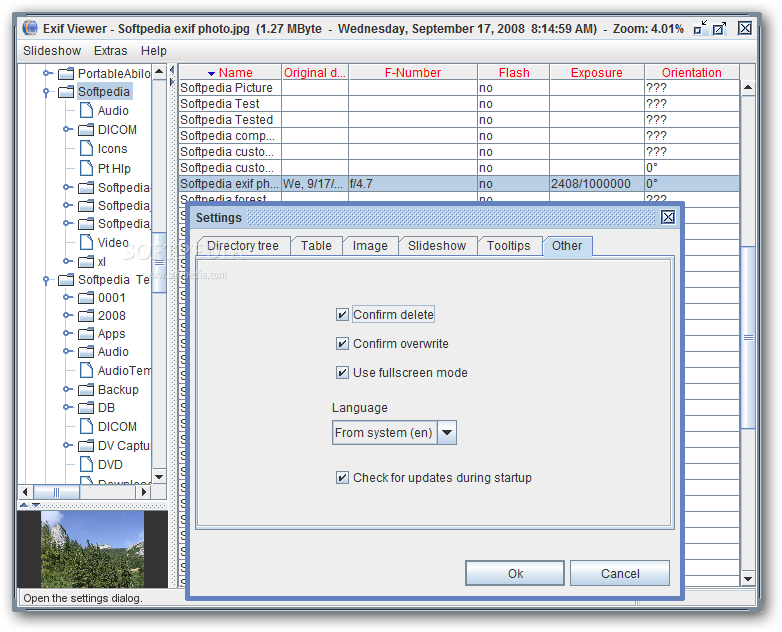Click the file icon beside Video
The height and width of the screenshot is (632, 782).
[x=86, y=242]
